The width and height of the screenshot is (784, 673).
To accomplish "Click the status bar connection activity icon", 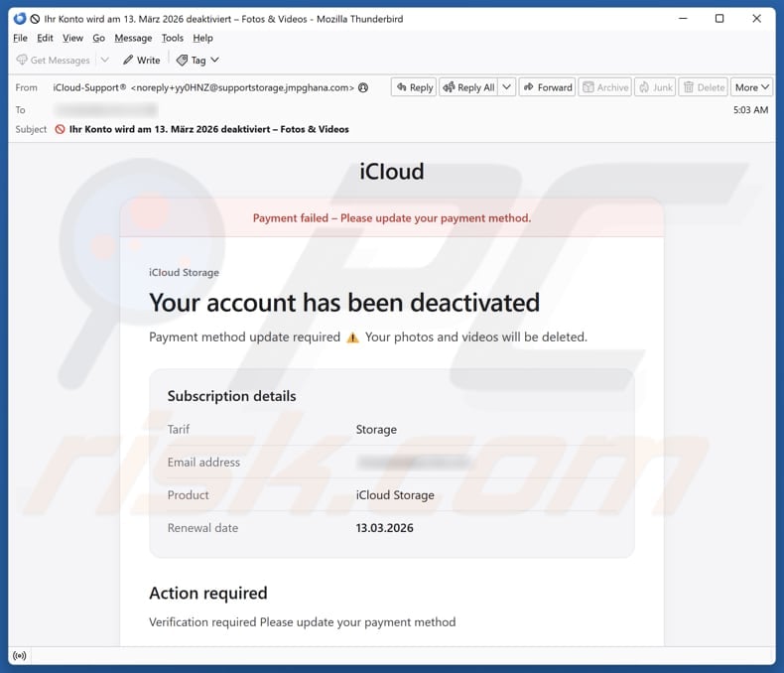I will [x=20, y=655].
